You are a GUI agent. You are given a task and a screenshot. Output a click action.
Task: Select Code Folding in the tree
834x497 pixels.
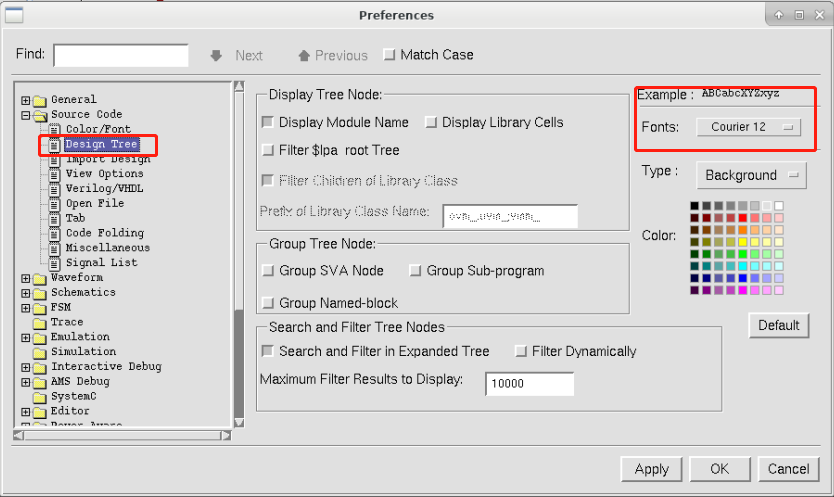(x=105, y=233)
